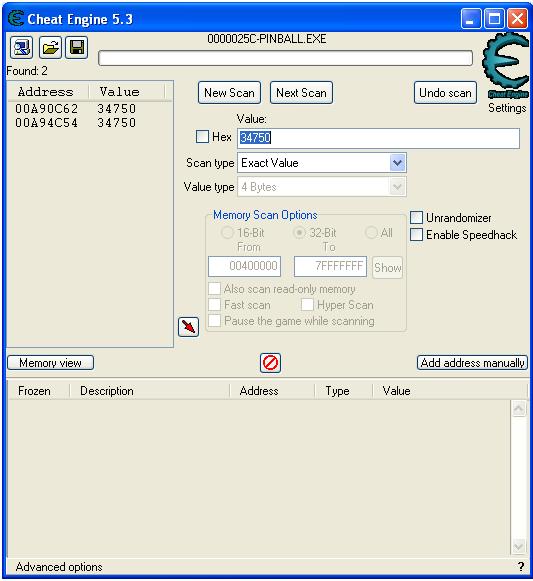Screen dimensions: 533x581
Task: Toggle the Hyper Scan checkbox
Action: [x=307, y=305]
